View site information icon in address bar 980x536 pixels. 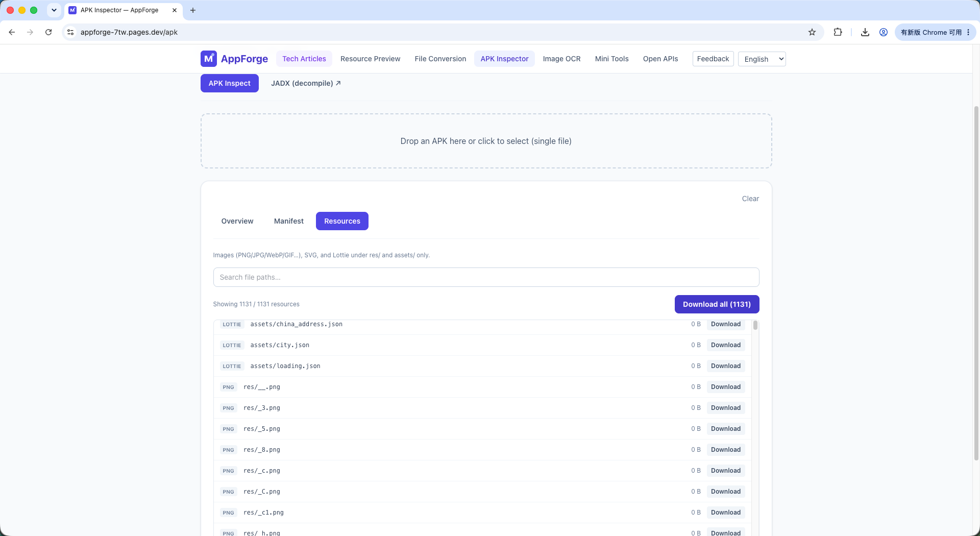pyautogui.click(x=70, y=32)
